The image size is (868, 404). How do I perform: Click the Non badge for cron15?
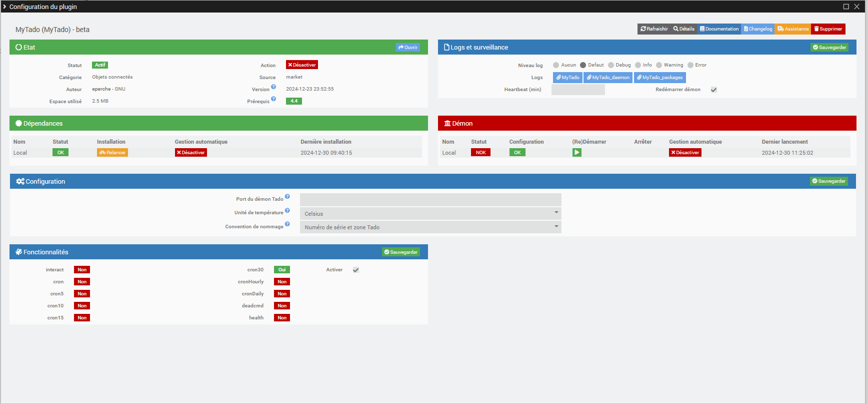(x=82, y=318)
